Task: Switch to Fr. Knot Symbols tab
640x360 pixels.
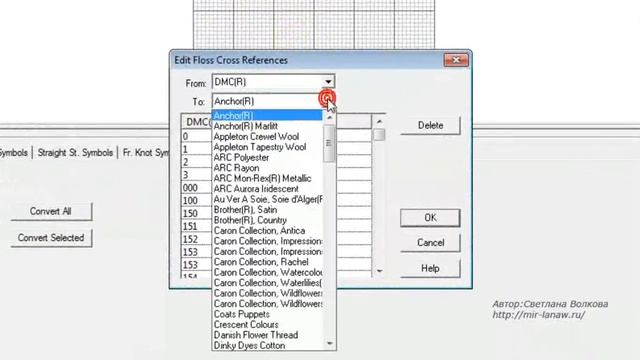Action: point(145,153)
